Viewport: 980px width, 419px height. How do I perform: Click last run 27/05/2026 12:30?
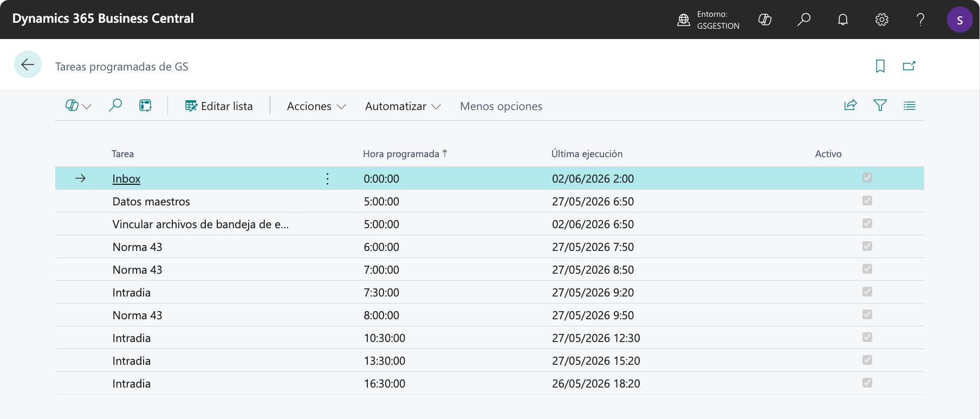[596, 338]
